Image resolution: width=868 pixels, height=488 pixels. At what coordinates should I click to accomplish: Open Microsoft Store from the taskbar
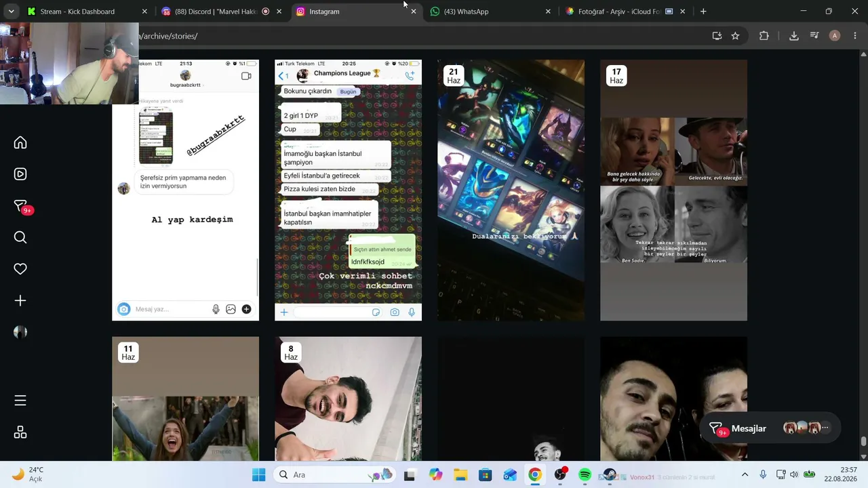pos(486,475)
